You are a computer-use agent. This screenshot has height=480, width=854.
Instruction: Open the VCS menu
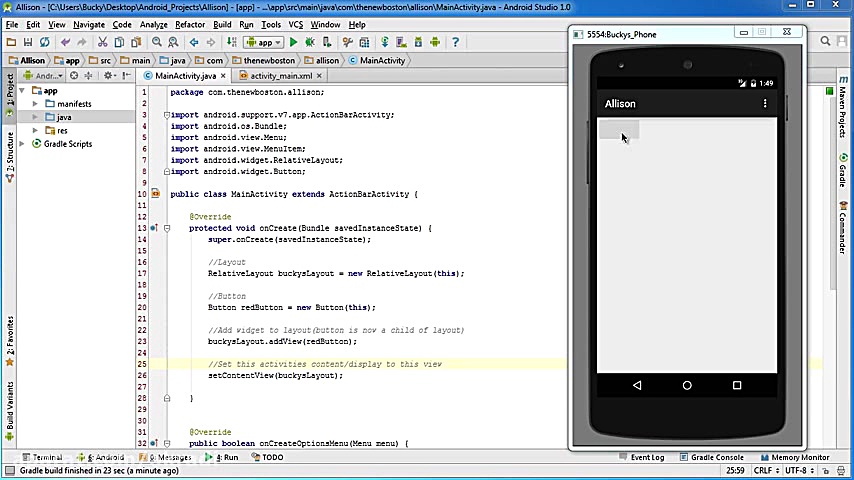[296, 25]
